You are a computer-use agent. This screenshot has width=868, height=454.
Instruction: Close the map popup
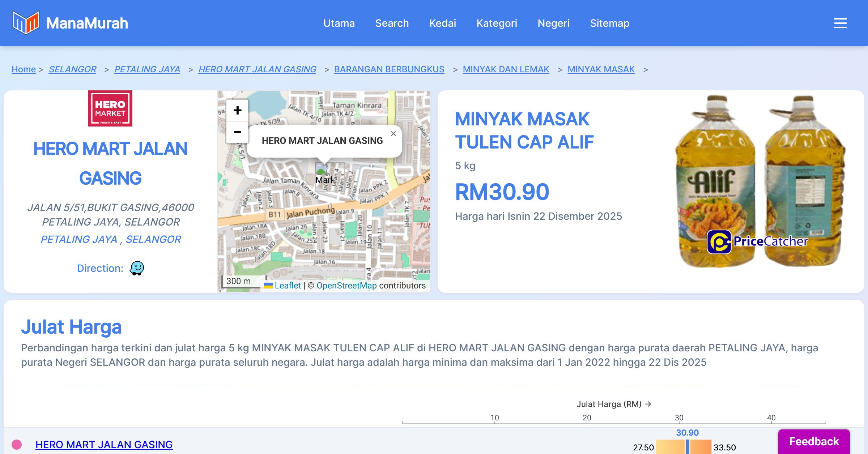[393, 134]
